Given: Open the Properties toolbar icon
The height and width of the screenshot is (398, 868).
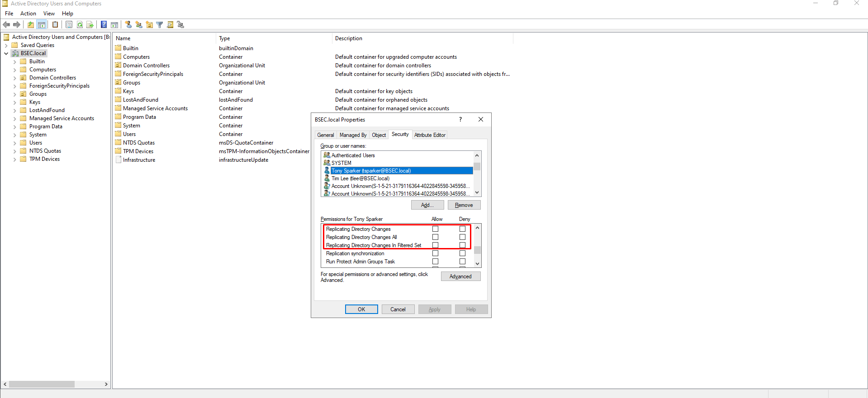Looking at the screenshot, I should click(x=69, y=25).
